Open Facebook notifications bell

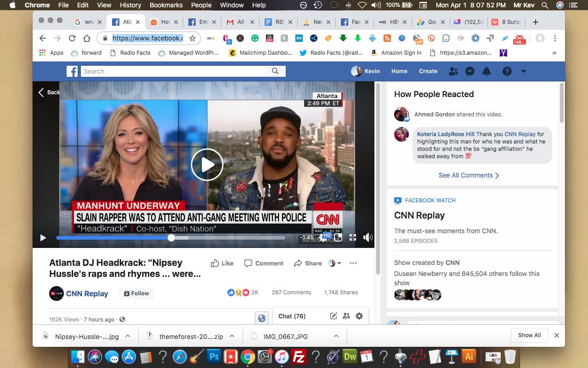486,71
